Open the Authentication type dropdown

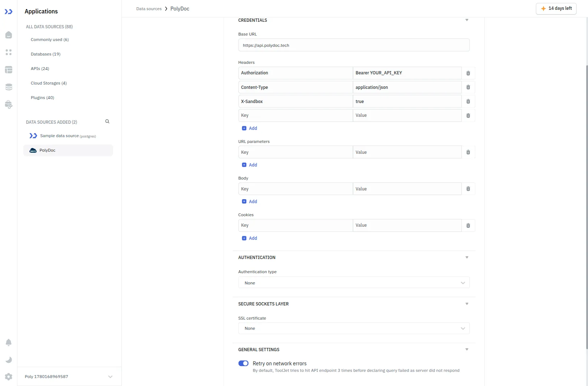(x=354, y=283)
